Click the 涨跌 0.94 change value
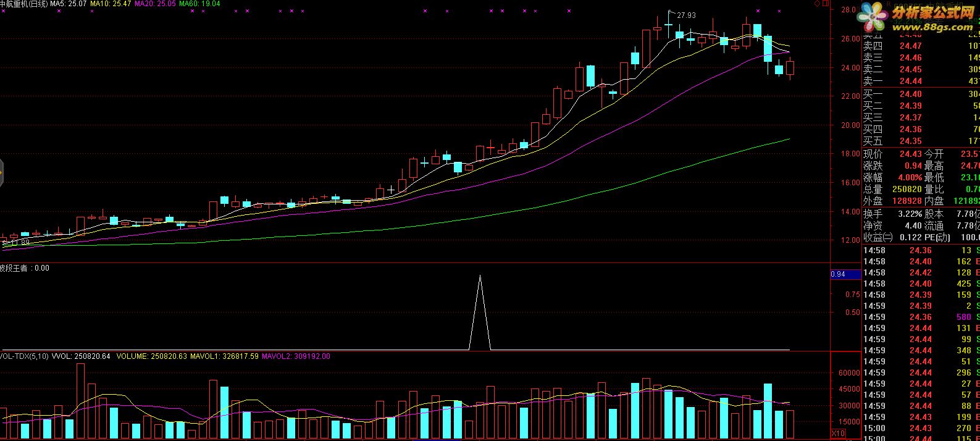The height and width of the screenshot is (441, 980). click(913, 166)
